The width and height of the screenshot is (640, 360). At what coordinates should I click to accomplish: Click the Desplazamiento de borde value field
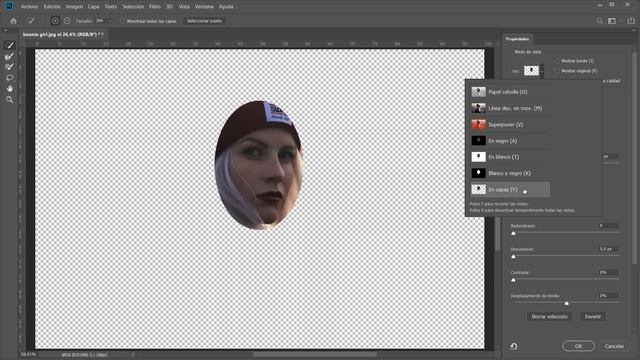609,296
